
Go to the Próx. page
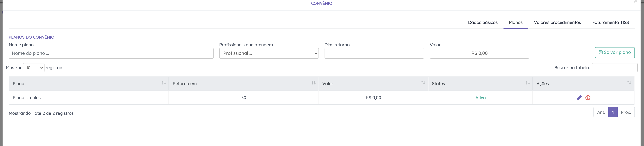coord(626,112)
